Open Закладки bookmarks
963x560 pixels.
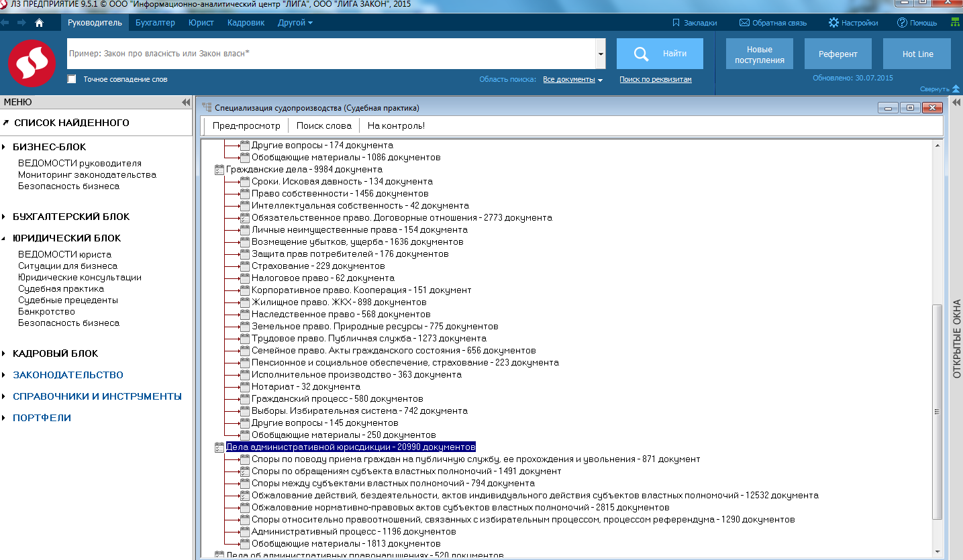click(x=695, y=23)
